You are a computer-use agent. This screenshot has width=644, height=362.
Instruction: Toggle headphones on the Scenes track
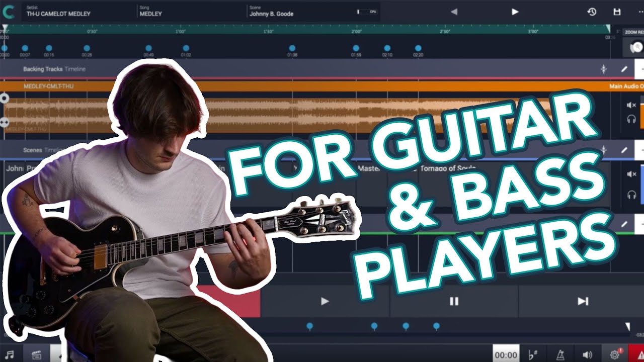click(x=631, y=195)
